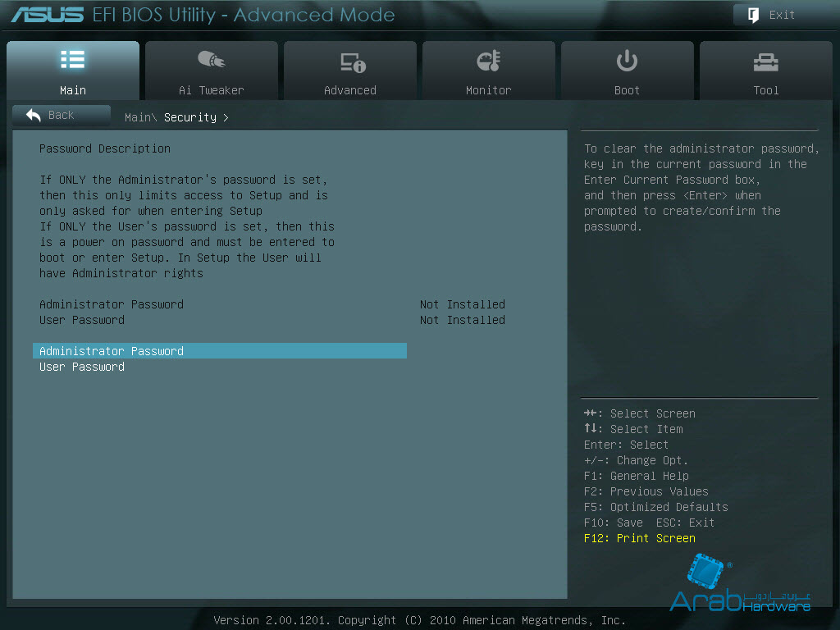Open the Monitor tab label

(x=489, y=90)
